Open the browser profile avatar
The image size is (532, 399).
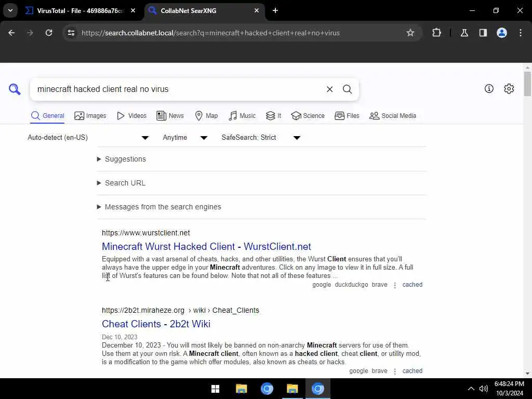click(501, 33)
